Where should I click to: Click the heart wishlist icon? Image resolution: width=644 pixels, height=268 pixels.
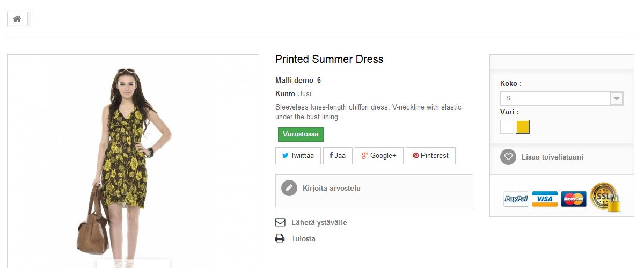coord(508,157)
